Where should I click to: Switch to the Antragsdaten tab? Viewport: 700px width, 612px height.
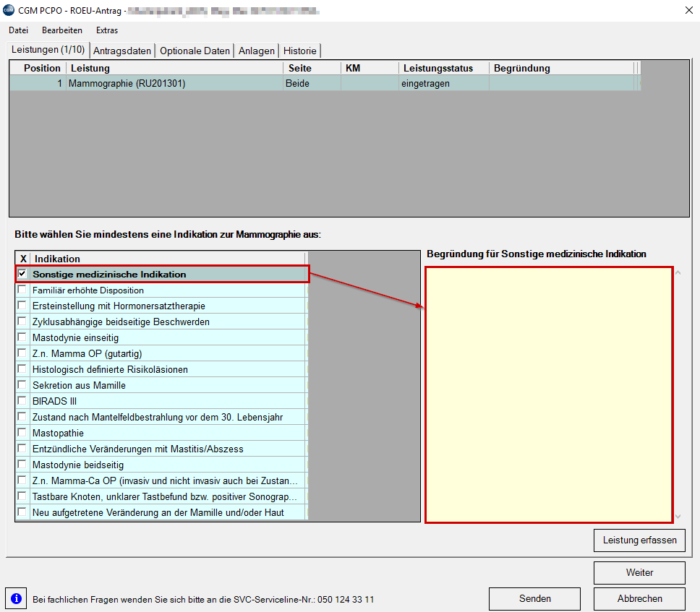pos(122,51)
